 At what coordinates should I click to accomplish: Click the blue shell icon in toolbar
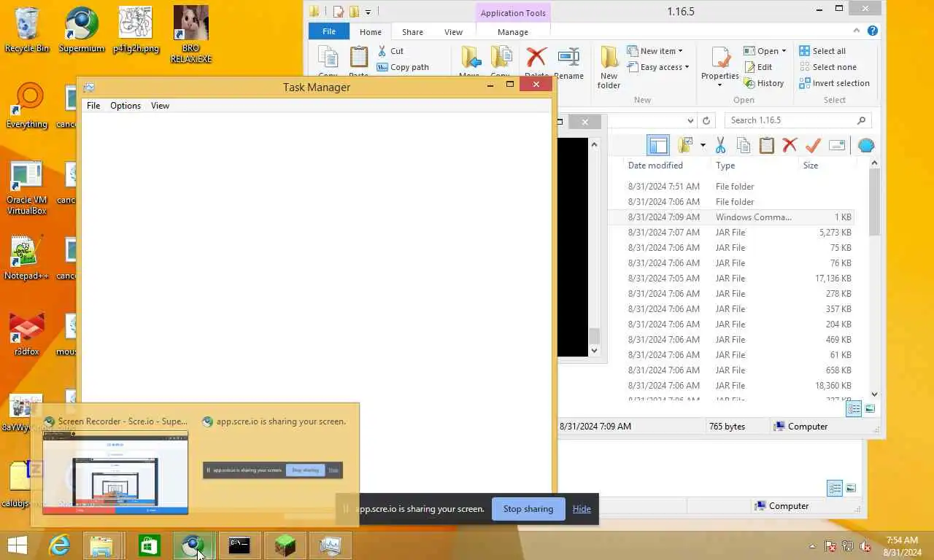tap(866, 145)
